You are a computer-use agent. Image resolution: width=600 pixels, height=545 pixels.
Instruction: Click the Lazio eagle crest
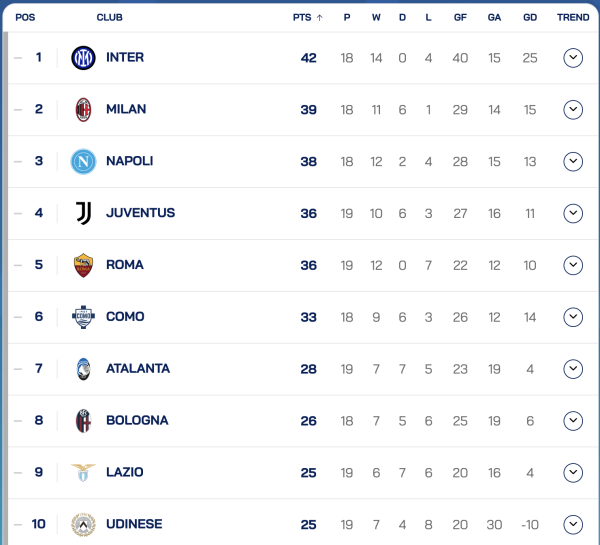click(x=83, y=472)
